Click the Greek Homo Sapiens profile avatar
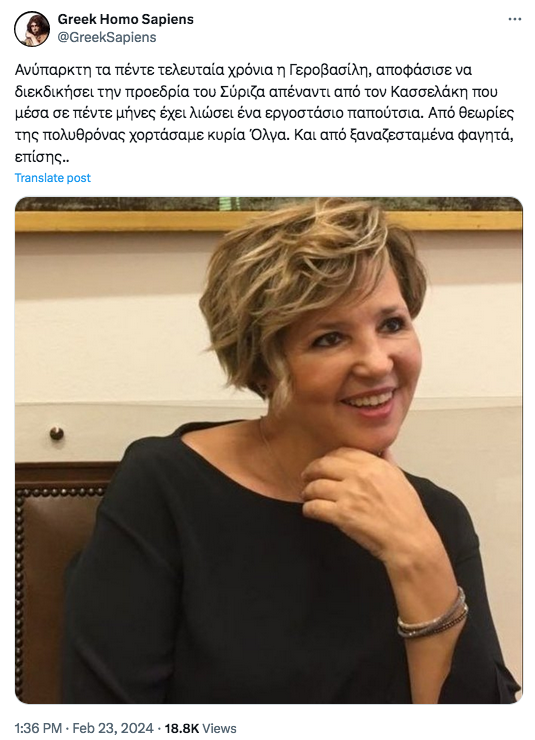The height and width of the screenshot is (740, 535). click(x=32, y=28)
